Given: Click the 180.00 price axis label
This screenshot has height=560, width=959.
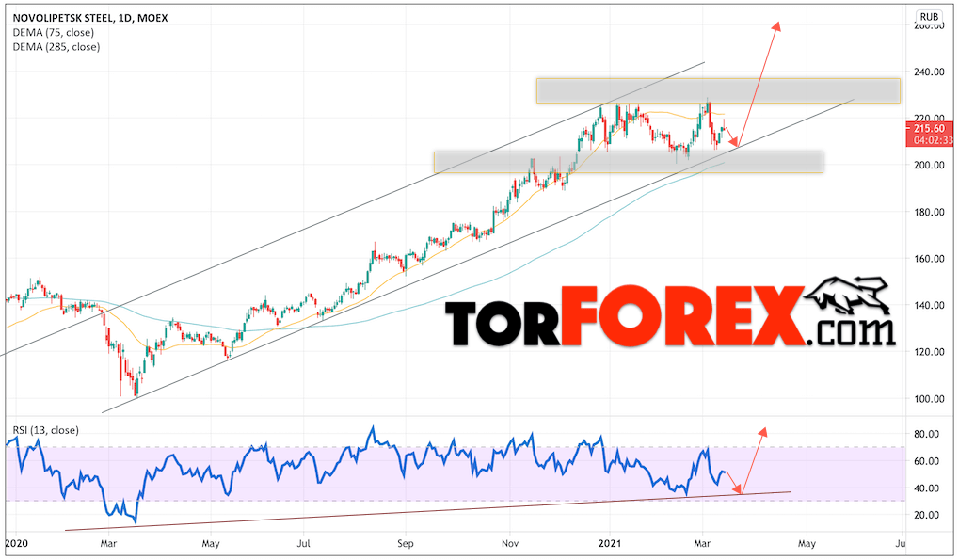Looking at the screenshot, I should click(929, 212).
